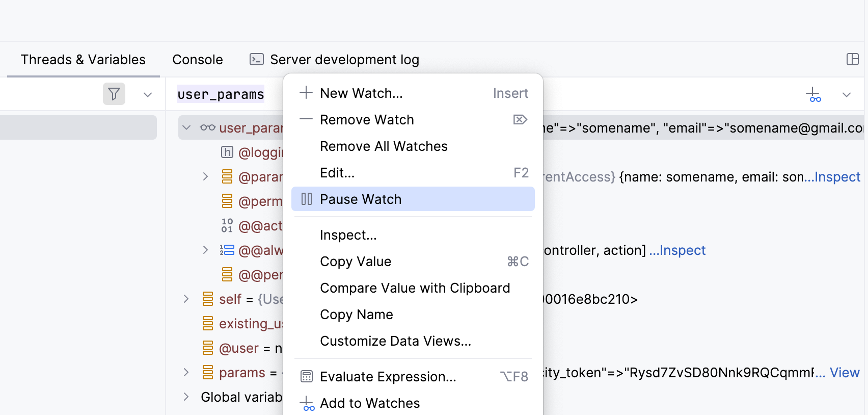868x415 pixels.
Task: Expand the Global variables node
Action: coord(186,397)
